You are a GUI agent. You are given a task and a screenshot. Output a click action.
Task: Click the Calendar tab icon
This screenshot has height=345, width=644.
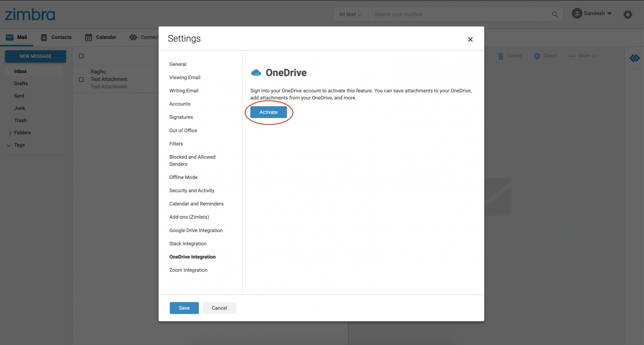89,37
